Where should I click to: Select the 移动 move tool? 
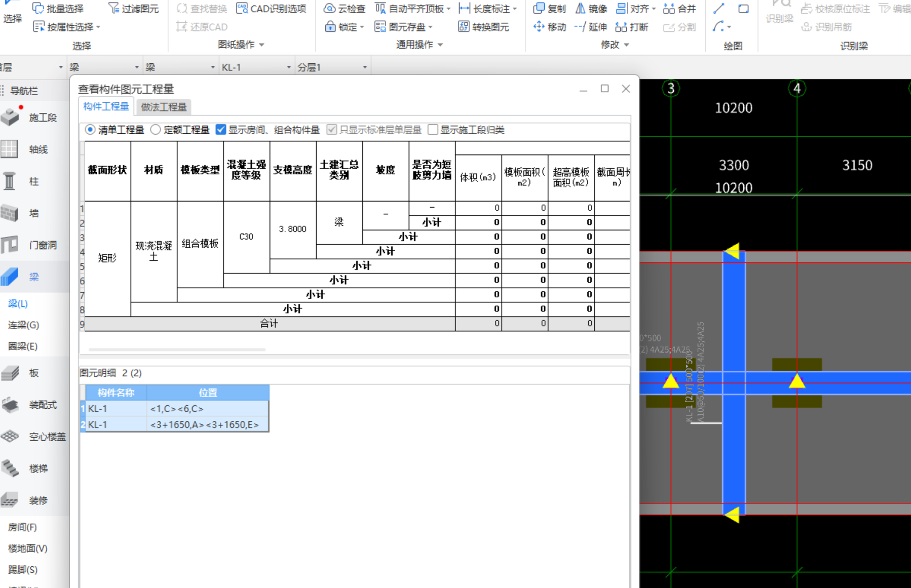(550, 27)
